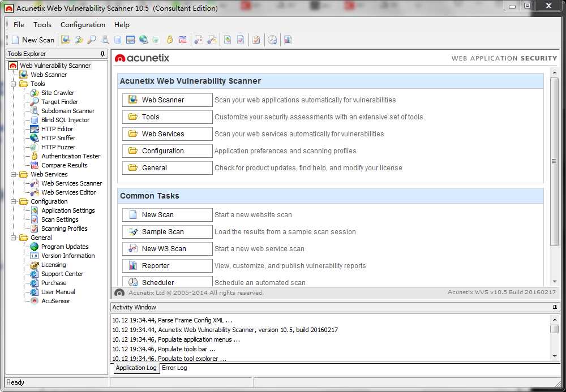Open HTTP Editor icon in the toolbar
The width and height of the screenshot is (566, 392).
131,40
